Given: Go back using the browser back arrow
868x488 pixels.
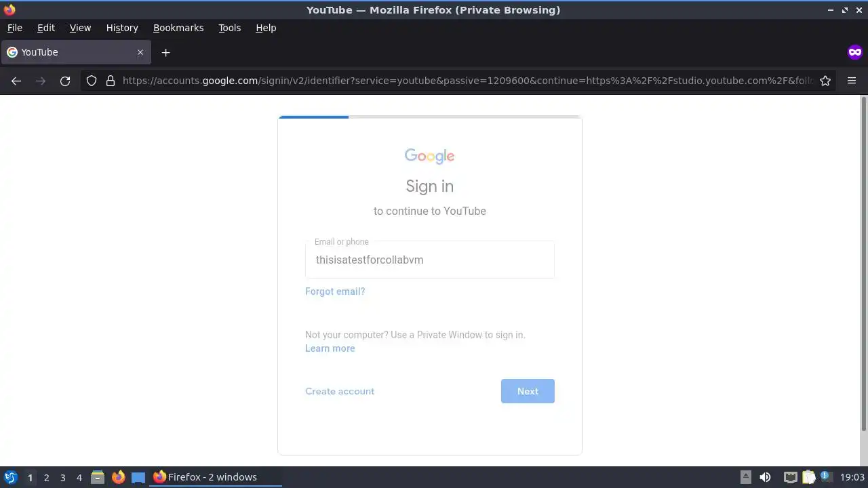Looking at the screenshot, I should [x=16, y=81].
